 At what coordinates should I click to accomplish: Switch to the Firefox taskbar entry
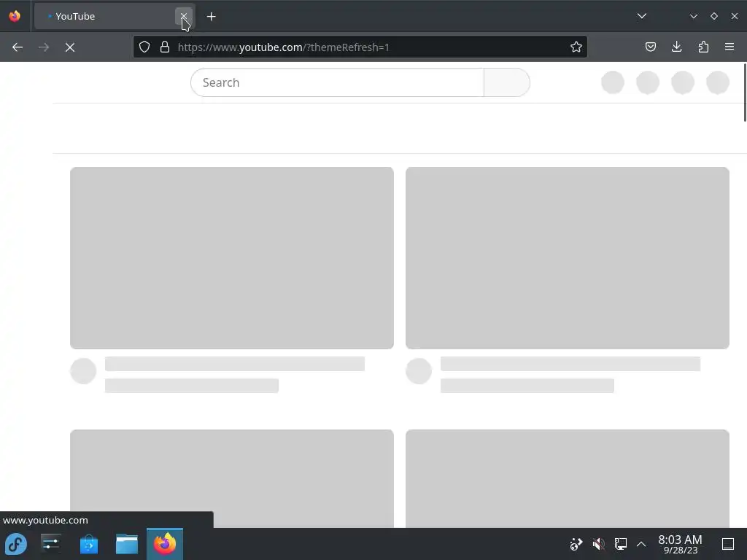tap(165, 544)
